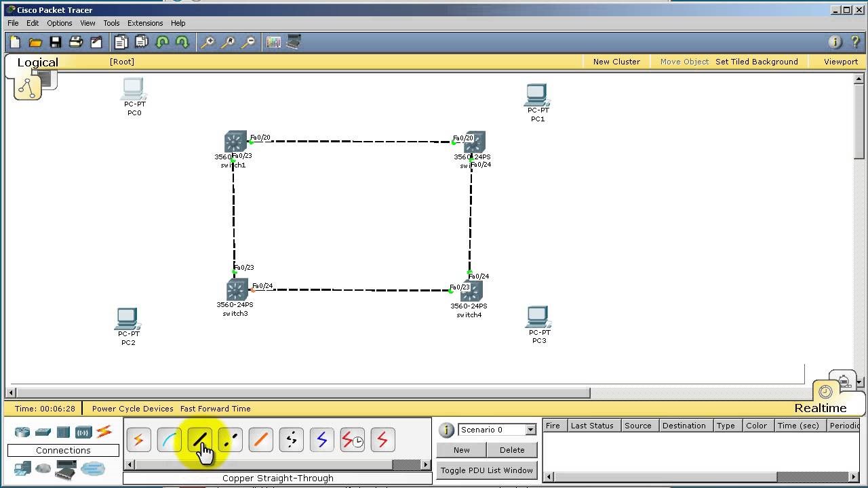Select End Devices category icon
868x488 pixels.
tap(22, 468)
